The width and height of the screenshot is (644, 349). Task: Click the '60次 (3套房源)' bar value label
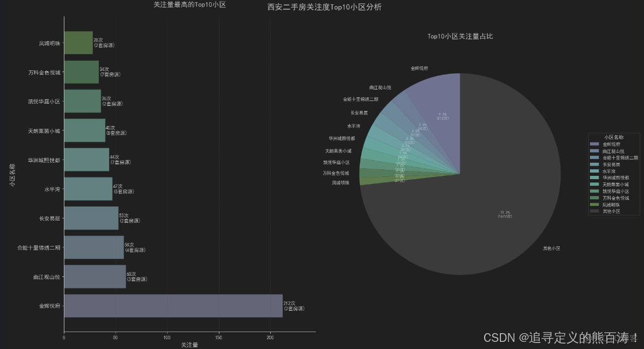pyautogui.click(x=137, y=277)
